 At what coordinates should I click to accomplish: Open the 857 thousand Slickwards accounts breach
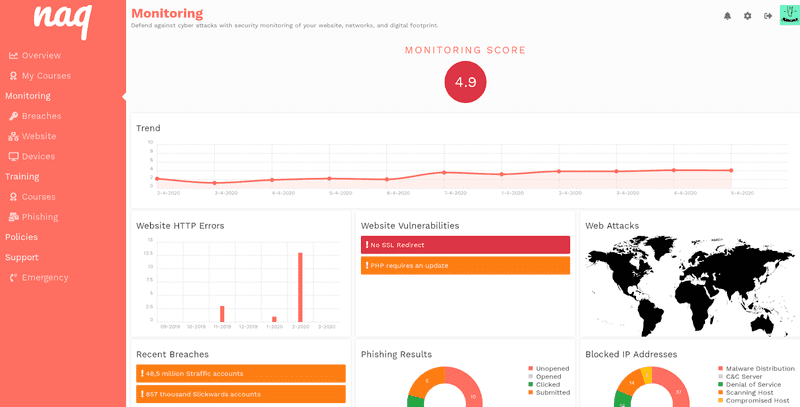241,394
